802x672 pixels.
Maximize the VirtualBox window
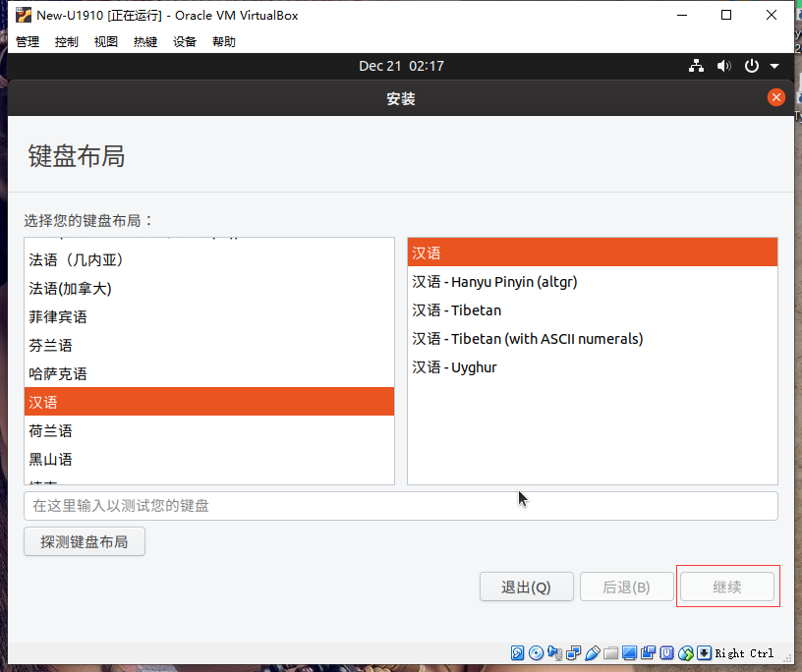pos(726,16)
